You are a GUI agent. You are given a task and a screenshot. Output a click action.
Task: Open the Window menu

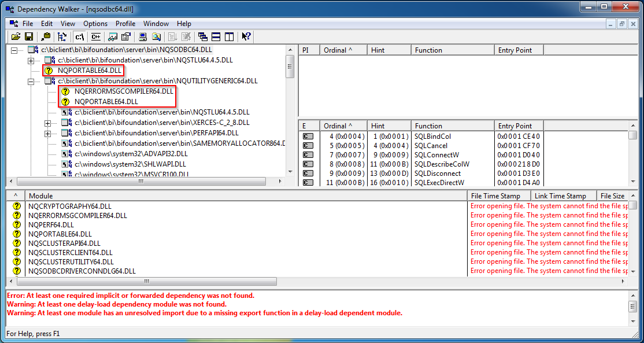pyautogui.click(x=156, y=23)
